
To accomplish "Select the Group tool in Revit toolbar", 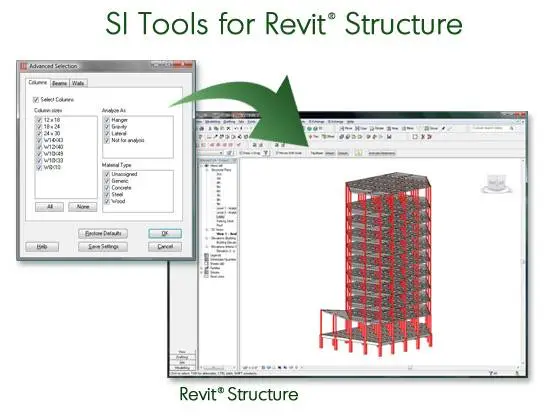I will tap(432, 128).
